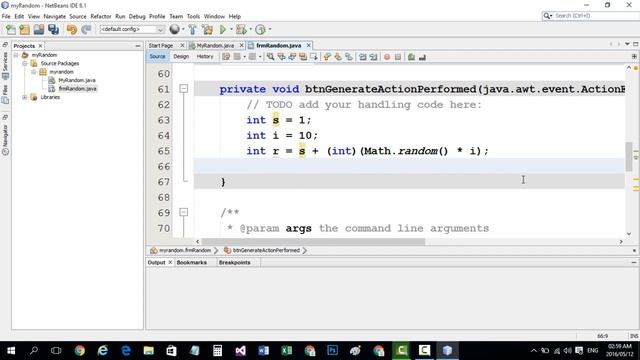
Task: Open the Navigate menu
Action: pyautogui.click(x=55, y=16)
